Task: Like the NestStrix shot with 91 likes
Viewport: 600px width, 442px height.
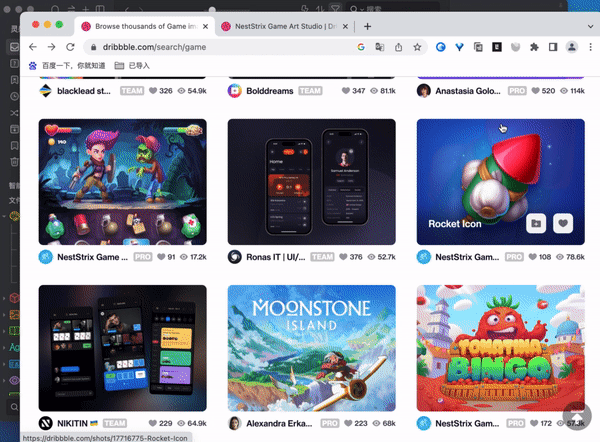Action: [x=161, y=257]
